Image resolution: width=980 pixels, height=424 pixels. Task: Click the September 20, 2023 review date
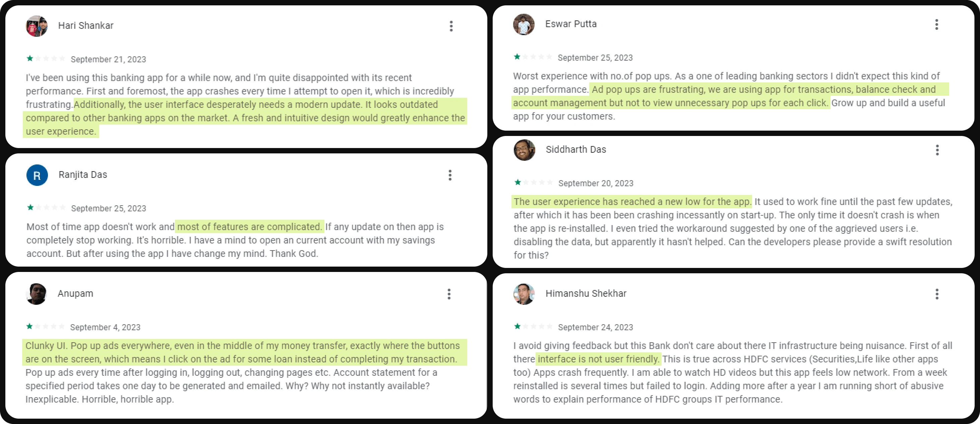[x=595, y=183]
